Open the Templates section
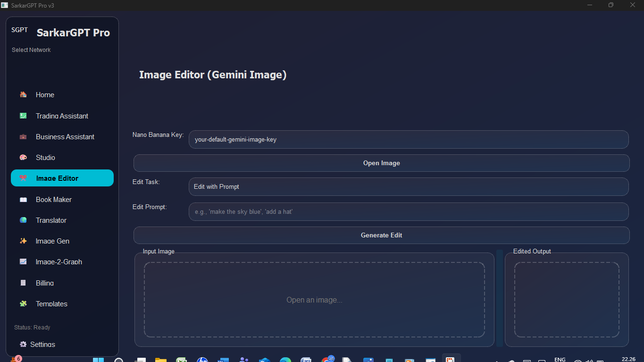Screen dimensions: 644x362 [x=62, y=304]
